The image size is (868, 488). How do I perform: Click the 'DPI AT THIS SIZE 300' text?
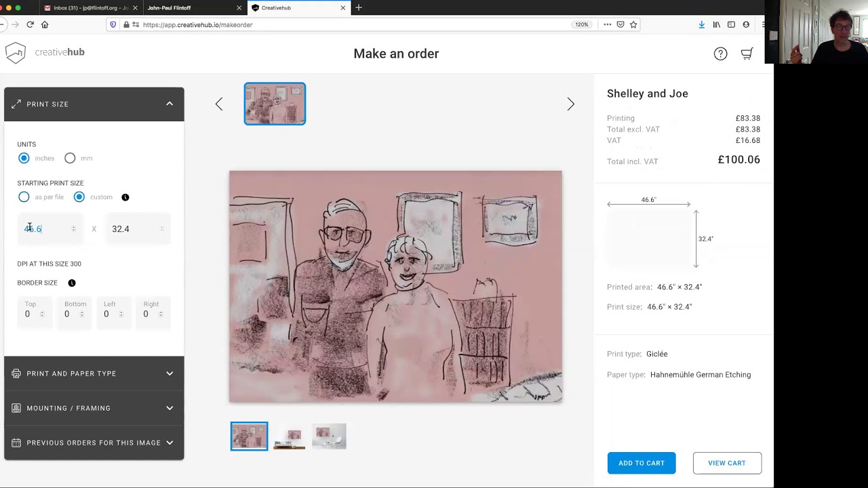(x=49, y=264)
